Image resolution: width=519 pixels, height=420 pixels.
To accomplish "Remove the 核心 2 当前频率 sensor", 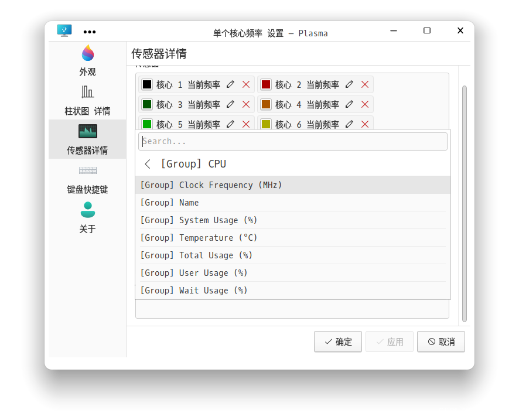I will [x=365, y=85].
